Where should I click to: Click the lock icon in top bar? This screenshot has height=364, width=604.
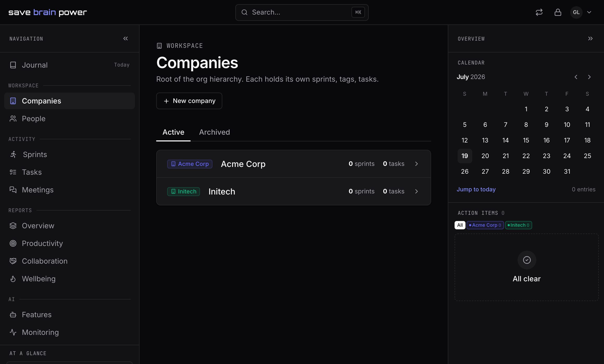(x=558, y=12)
